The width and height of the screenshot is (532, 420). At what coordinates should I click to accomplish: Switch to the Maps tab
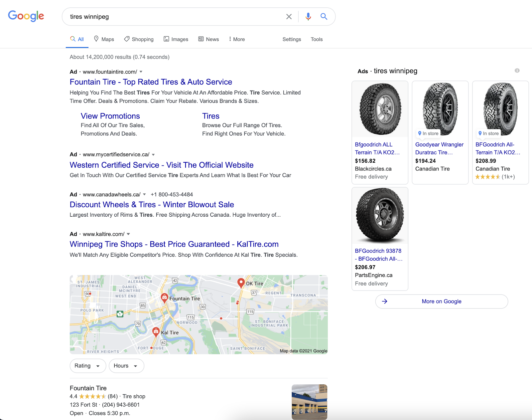coord(104,39)
